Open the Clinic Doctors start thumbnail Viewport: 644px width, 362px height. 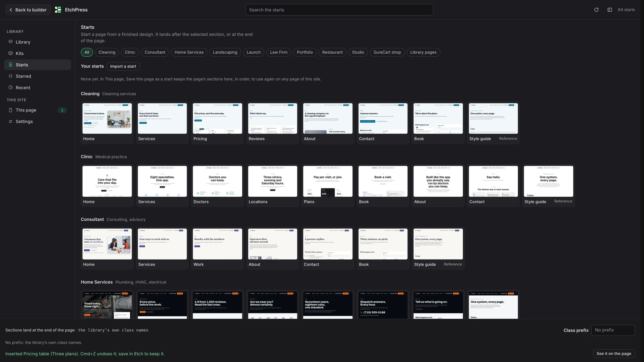coord(217,181)
